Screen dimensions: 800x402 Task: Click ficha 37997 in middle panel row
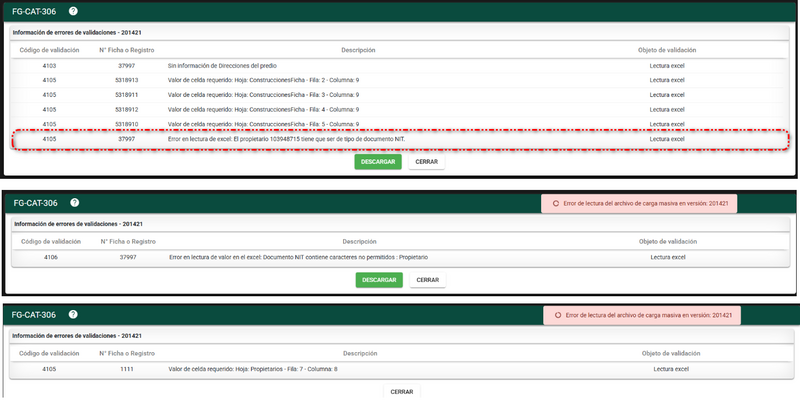click(128, 258)
